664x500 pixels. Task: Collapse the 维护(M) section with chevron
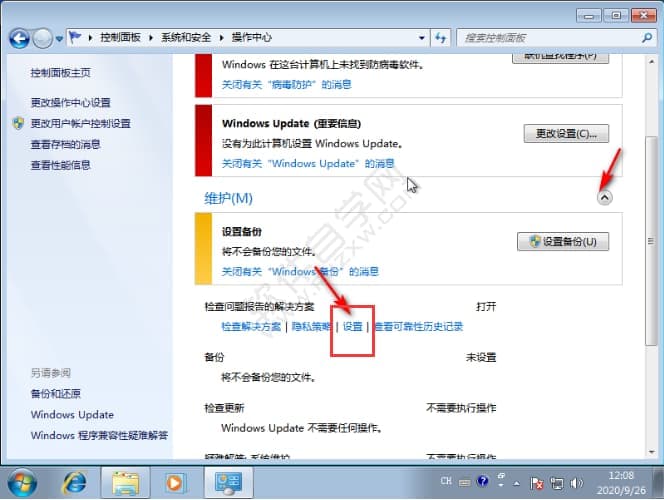point(604,198)
